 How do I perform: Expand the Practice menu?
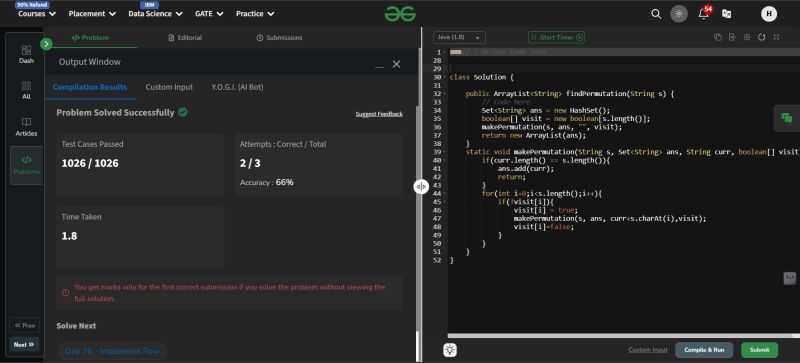[x=255, y=14]
